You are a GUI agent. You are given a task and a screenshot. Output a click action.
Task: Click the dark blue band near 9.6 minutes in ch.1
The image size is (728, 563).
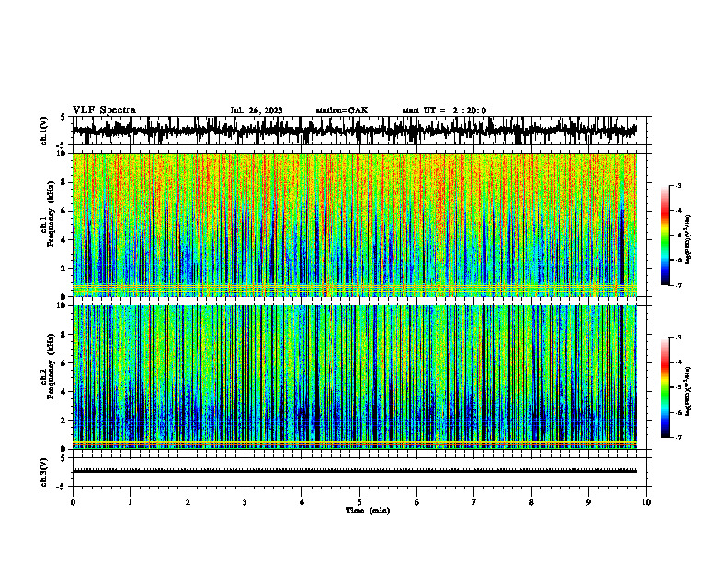pos(621,247)
